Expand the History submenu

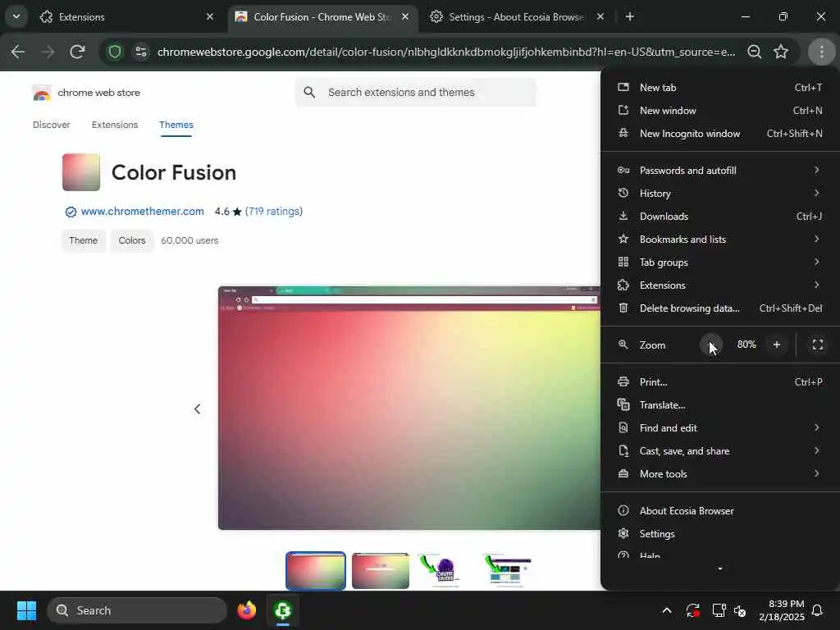coord(720,194)
